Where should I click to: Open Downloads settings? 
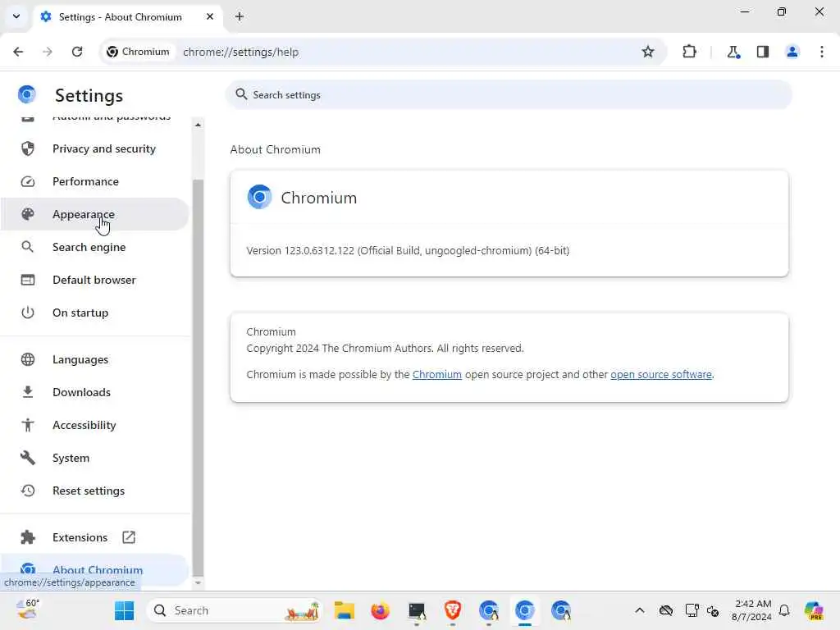tap(94, 392)
